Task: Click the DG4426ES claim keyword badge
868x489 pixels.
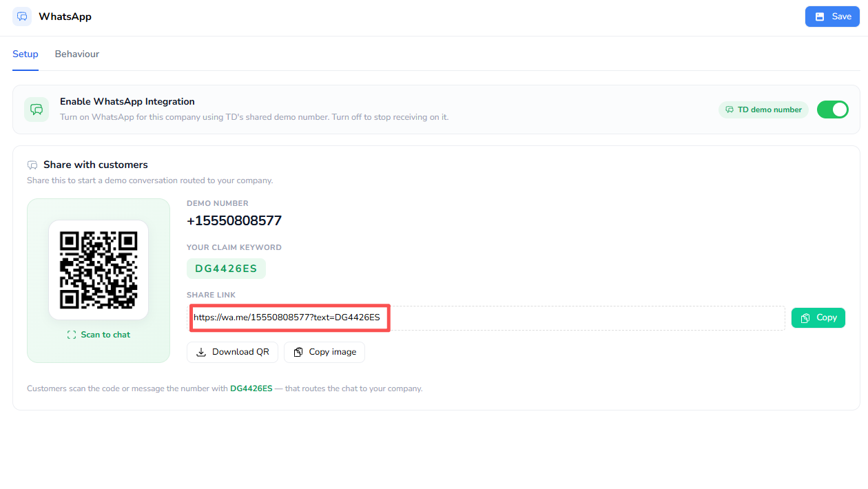Action: click(x=226, y=269)
